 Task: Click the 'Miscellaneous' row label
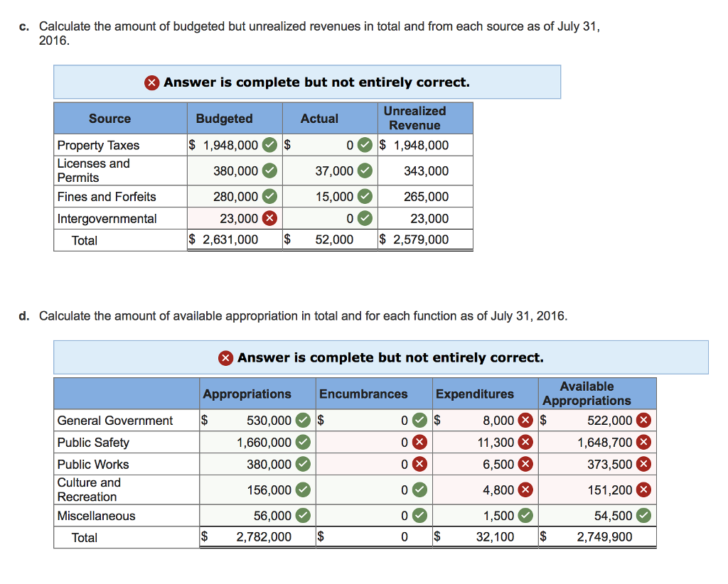[96, 516]
